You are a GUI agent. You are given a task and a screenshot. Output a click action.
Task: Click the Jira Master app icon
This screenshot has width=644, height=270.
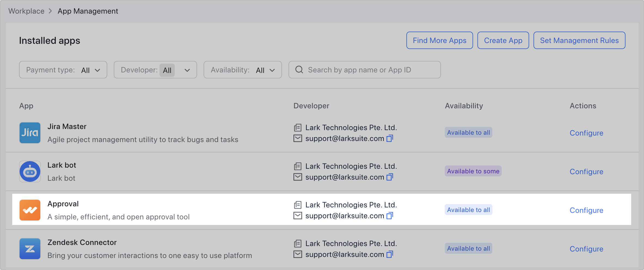(30, 133)
